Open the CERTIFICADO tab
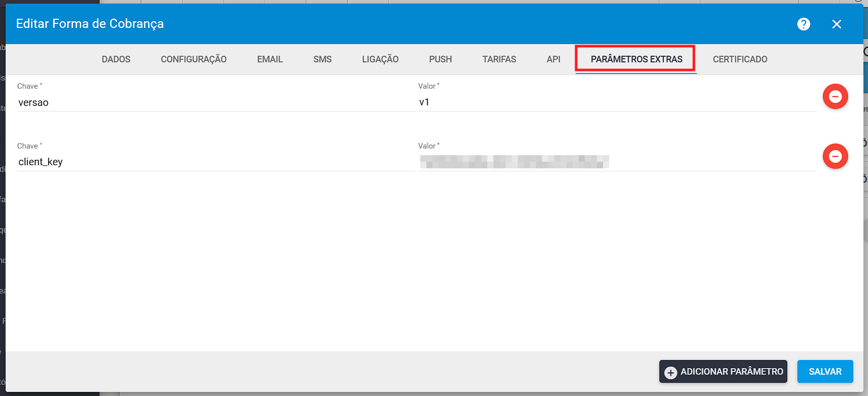 point(740,59)
